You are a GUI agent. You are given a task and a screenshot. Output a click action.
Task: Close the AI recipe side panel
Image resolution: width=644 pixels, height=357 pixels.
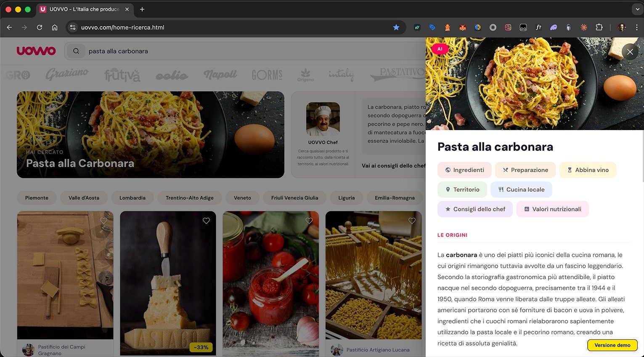[x=630, y=52]
